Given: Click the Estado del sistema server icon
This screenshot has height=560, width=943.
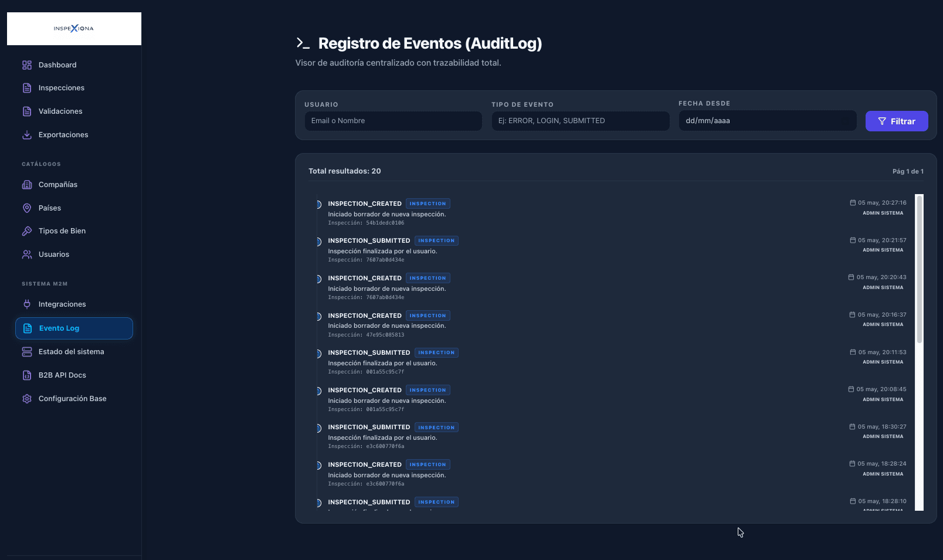Looking at the screenshot, I should 27,352.
